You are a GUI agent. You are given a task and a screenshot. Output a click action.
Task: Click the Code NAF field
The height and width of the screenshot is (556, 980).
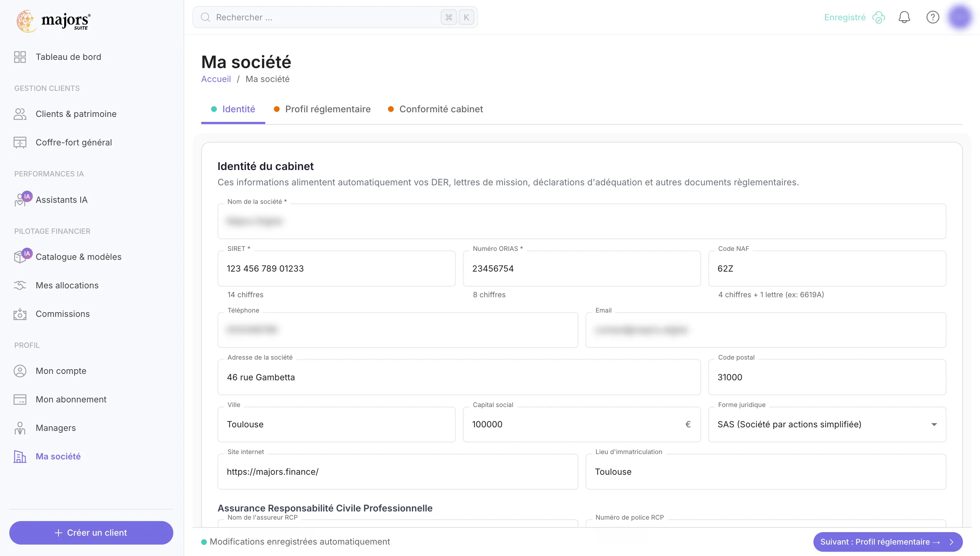tap(827, 268)
